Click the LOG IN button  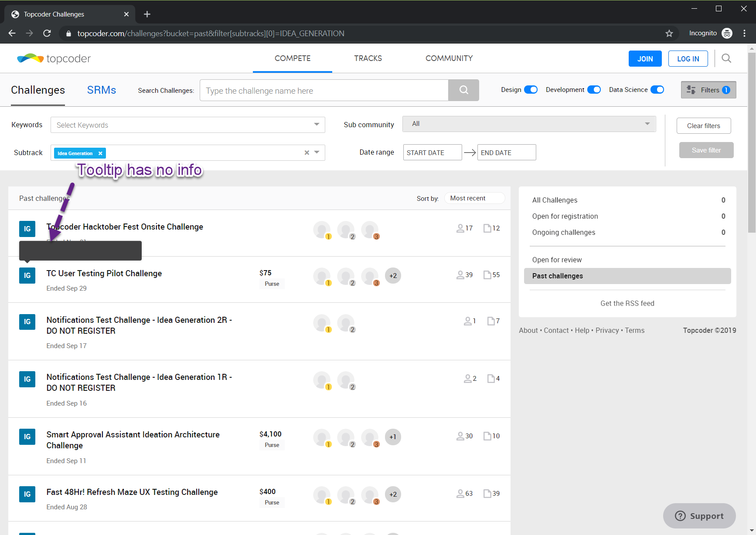[688, 59]
